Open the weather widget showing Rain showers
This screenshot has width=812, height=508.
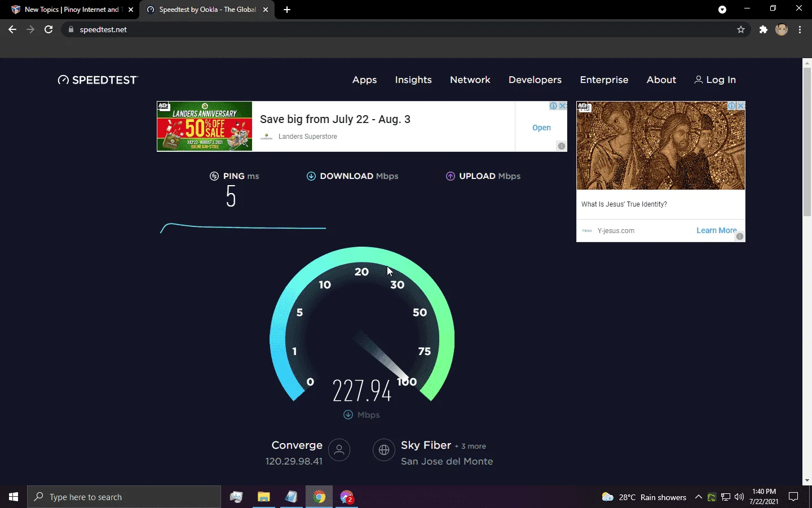coord(644,497)
